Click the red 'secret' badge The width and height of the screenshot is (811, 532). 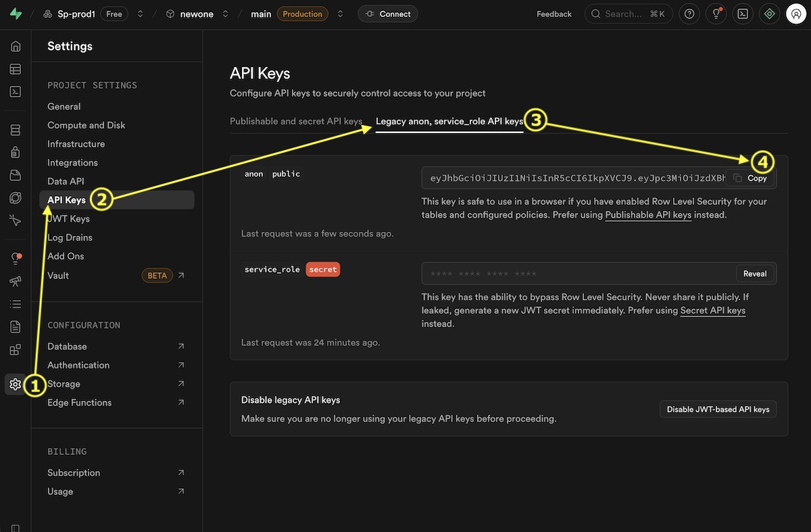pyautogui.click(x=323, y=269)
